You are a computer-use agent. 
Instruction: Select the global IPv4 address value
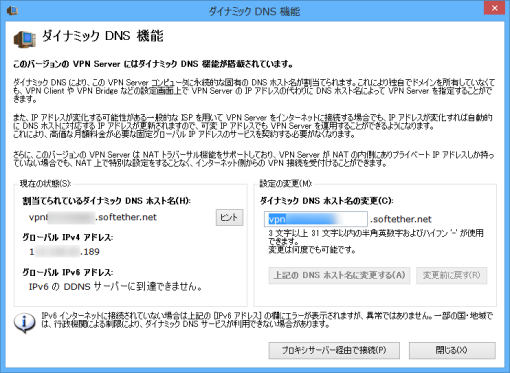click(64, 252)
